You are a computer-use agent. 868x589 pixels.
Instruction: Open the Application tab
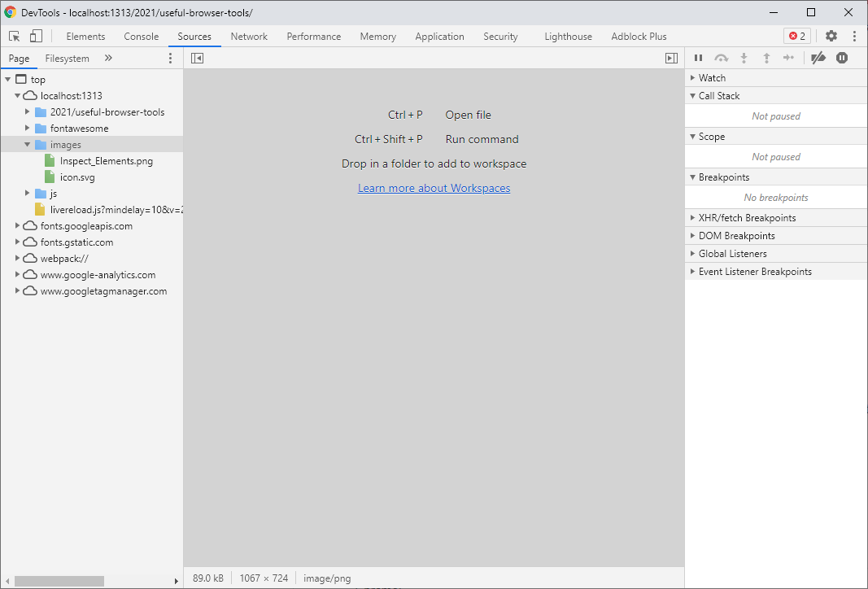pos(439,37)
